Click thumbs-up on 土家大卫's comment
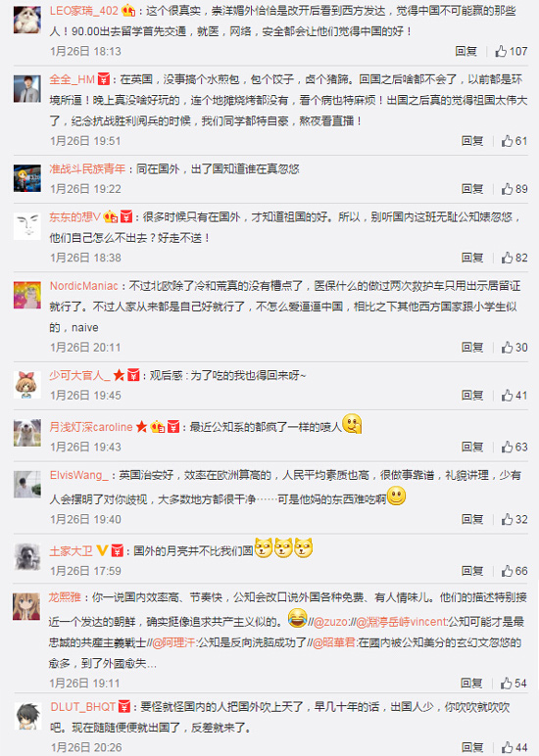Viewport: 539px width, 756px height. 514,571
